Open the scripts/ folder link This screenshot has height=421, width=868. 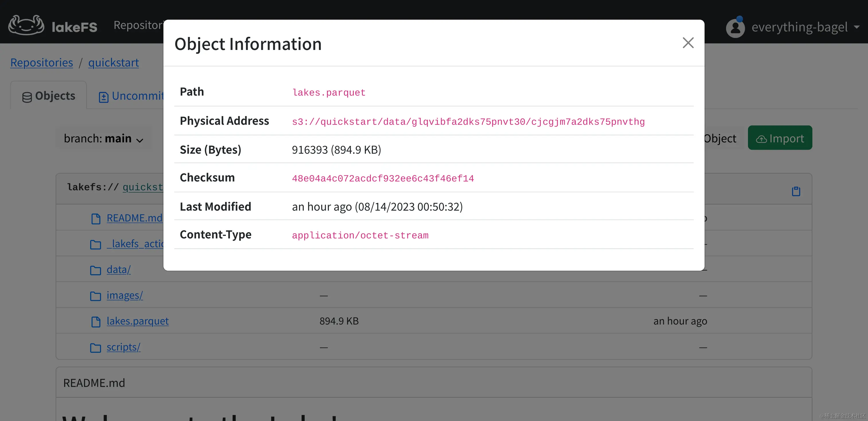pyautogui.click(x=123, y=347)
